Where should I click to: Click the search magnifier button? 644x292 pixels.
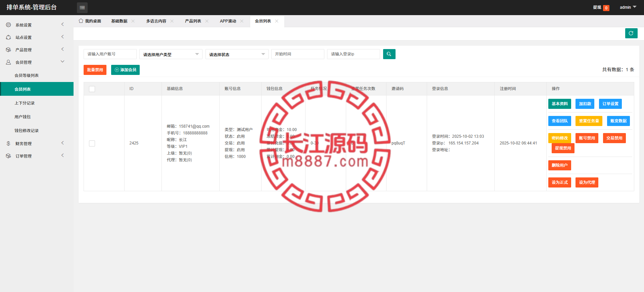pos(389,54)
